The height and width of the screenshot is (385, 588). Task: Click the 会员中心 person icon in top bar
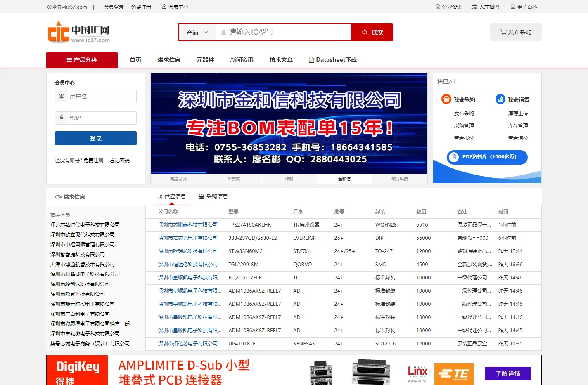164,7
